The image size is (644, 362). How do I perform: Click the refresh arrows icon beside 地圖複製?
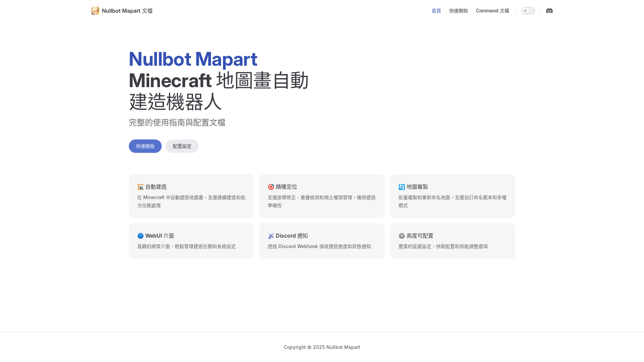point(402,187)
